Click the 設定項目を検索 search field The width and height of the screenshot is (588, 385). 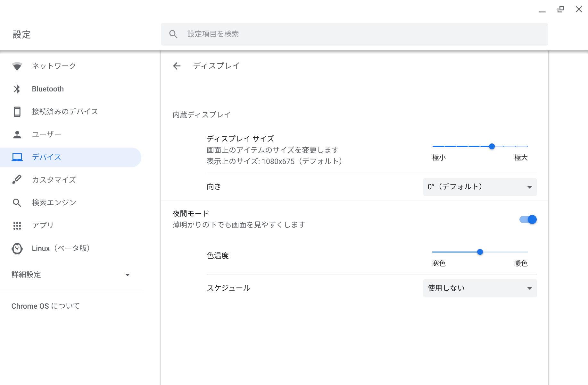click(x=354, y=34)
